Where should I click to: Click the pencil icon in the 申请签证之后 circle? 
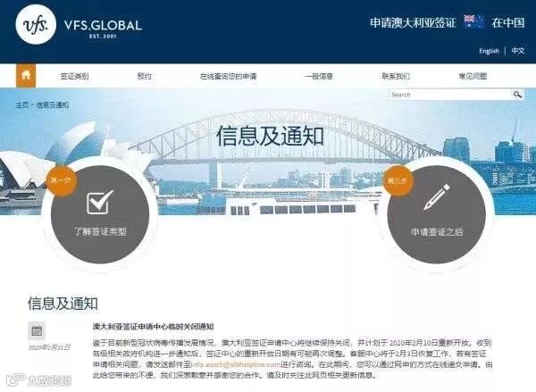437,197
